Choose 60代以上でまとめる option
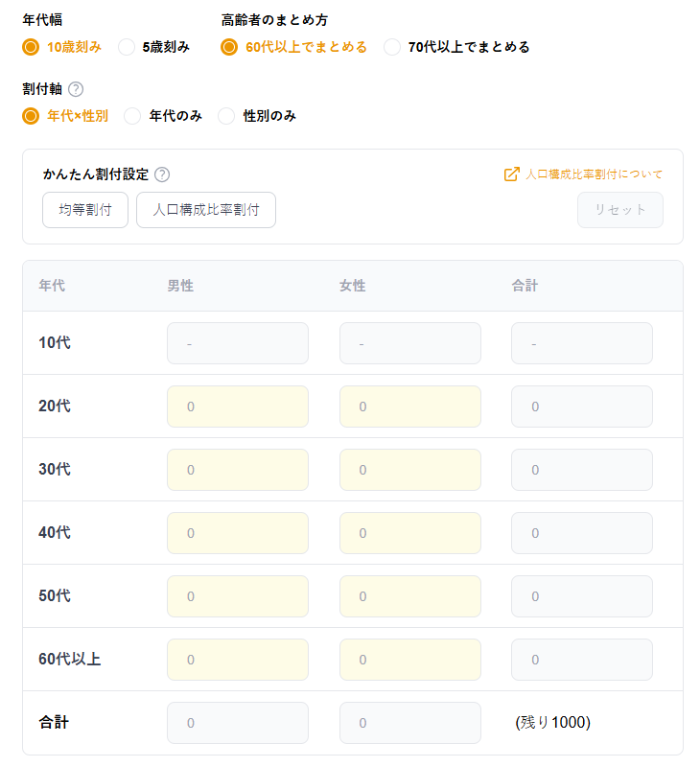700x767 pixels. pos(229,47)
